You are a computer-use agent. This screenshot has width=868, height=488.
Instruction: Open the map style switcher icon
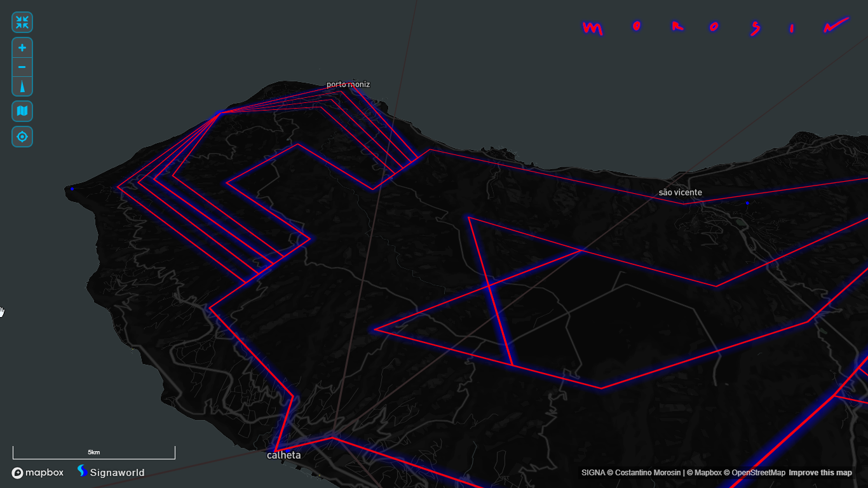(x=22, y=111)
